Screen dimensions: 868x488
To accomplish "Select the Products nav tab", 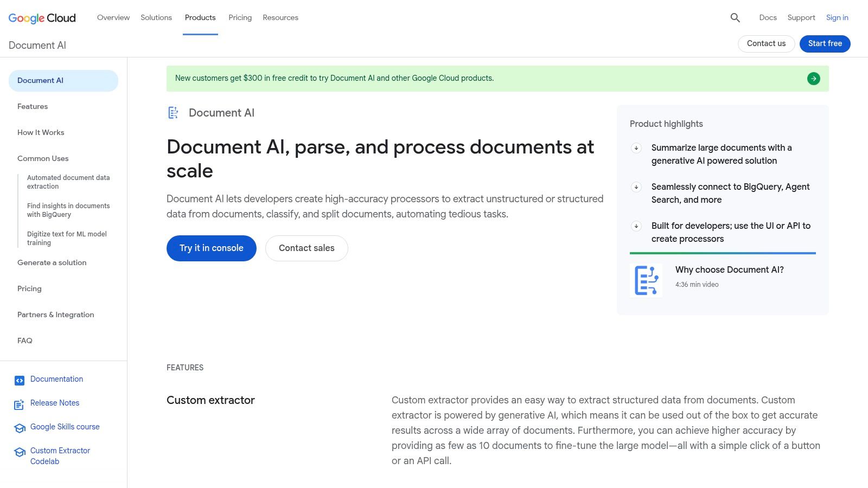I will 200,17.
